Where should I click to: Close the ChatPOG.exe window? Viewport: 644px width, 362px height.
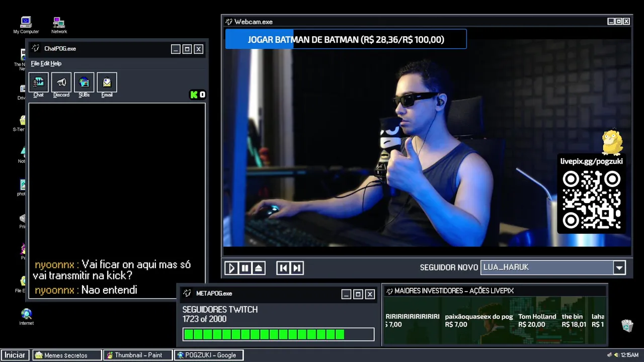(x=199, y=49)
